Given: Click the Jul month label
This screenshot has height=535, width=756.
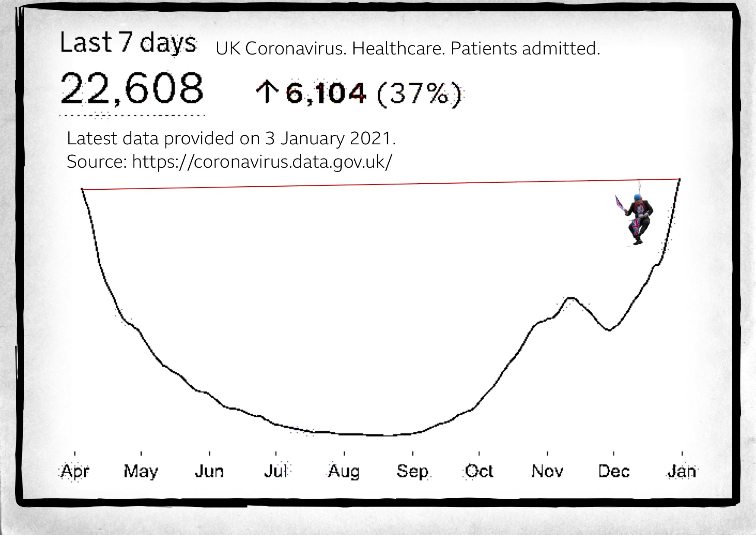Looking at the screenshot, I should (276, 471).
